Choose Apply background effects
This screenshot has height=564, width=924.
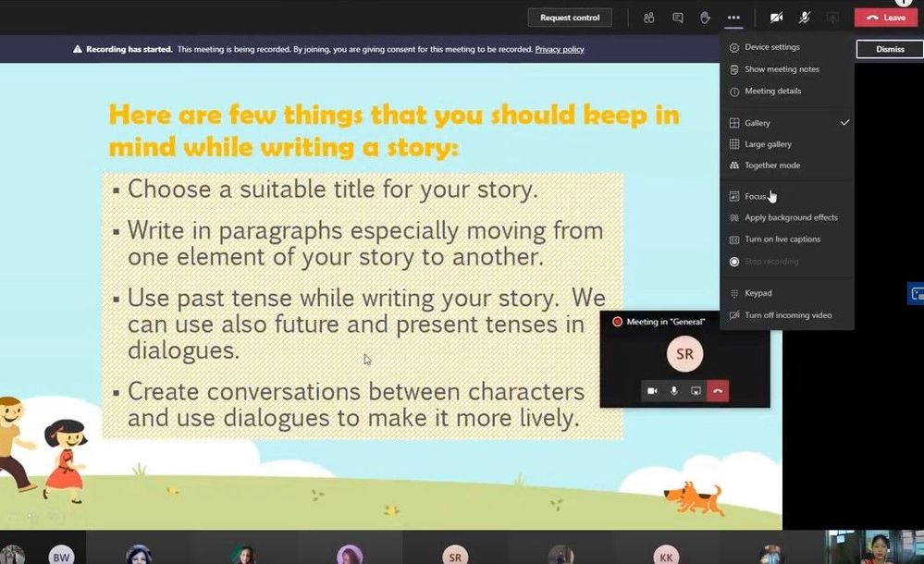[787, 217]
